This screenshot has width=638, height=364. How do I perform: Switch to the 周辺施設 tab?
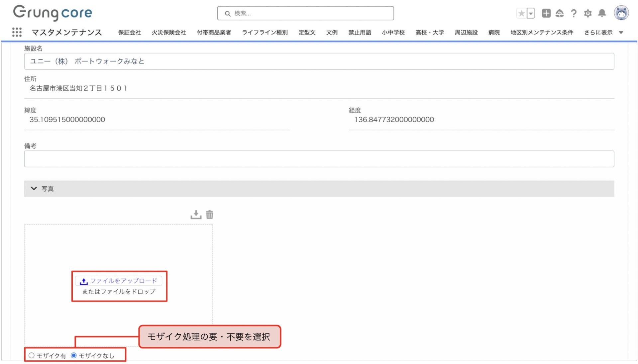tap(466, 33)
